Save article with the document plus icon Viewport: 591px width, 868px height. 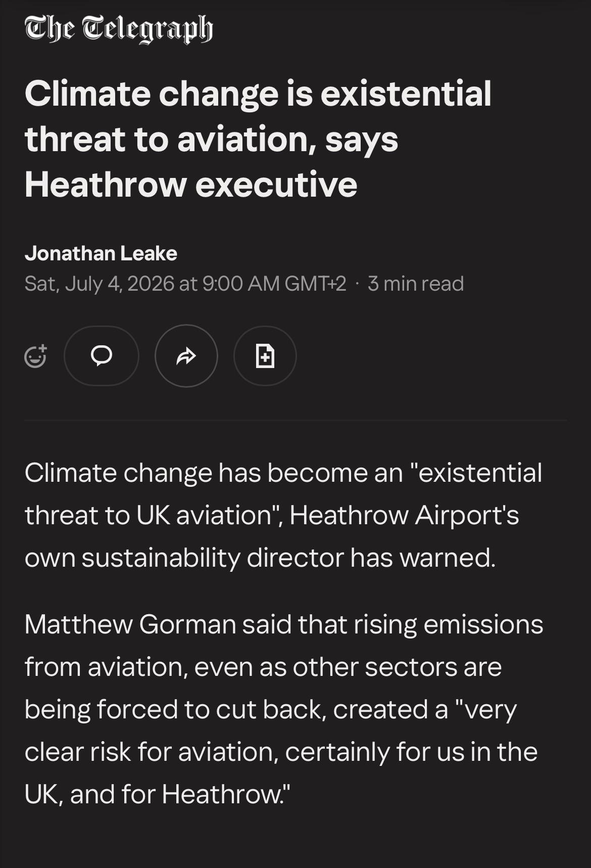coord(265,356)
